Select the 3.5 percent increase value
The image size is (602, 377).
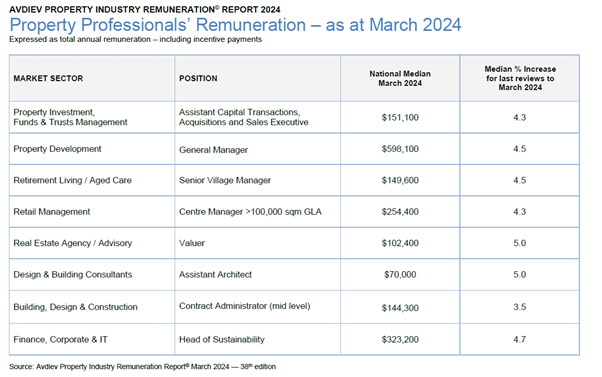pos(519,307)
